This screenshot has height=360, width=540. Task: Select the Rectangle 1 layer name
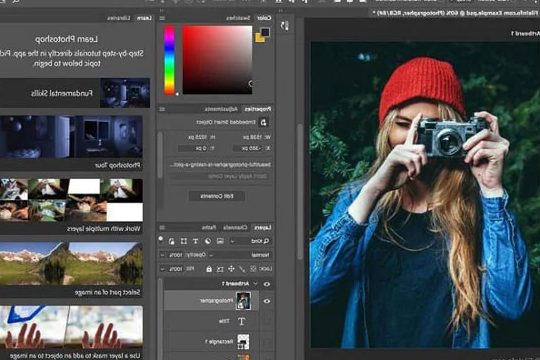219,341
